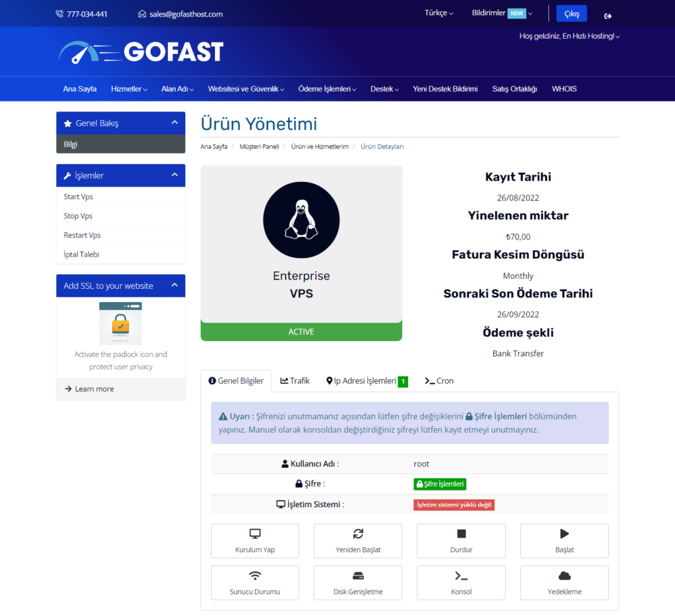Open the Türkçe language dropdown
This screenshot has height=616, width=675.
(438, 13)
